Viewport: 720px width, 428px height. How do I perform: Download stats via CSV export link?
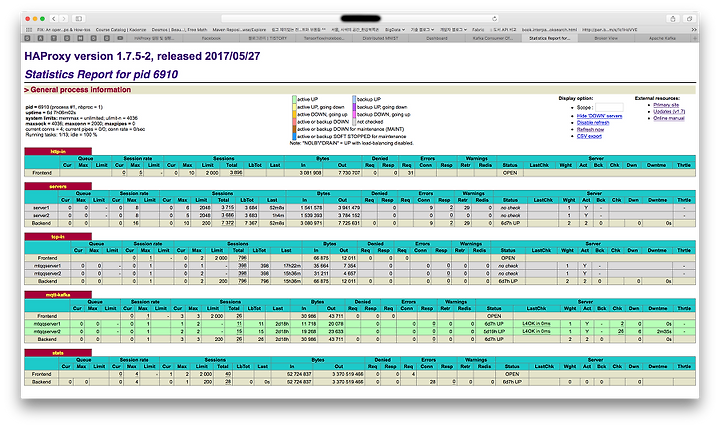tap(589, 136)
